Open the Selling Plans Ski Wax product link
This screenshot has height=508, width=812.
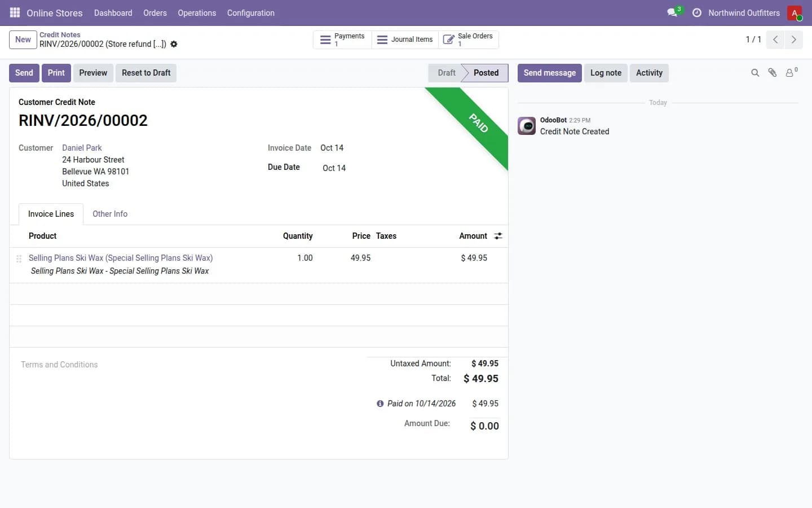point(121,258)
